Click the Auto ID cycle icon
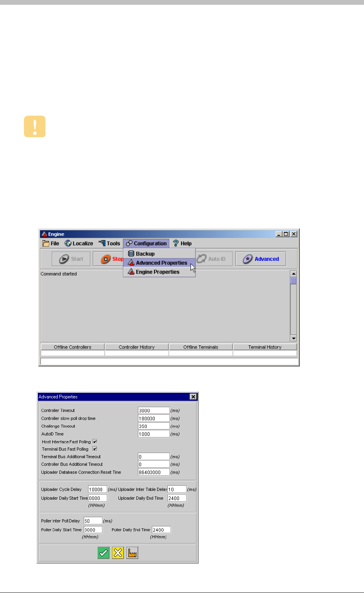364x593 pixels. point(201,259)
